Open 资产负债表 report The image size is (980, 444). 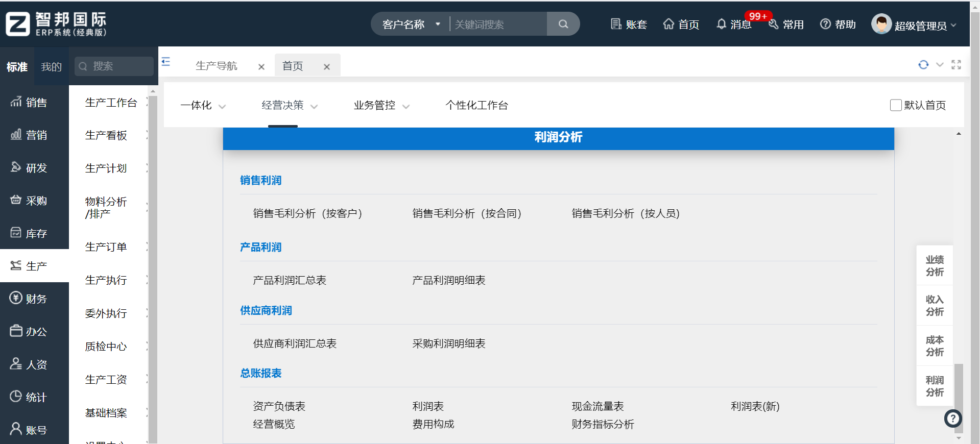point(279,406)
